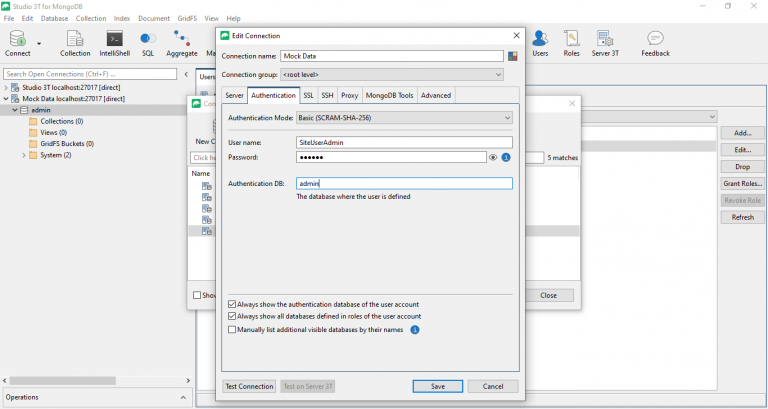Click scrollbar right arrow in sidebar
Screen dimensions: 768x409
point(188,381)
